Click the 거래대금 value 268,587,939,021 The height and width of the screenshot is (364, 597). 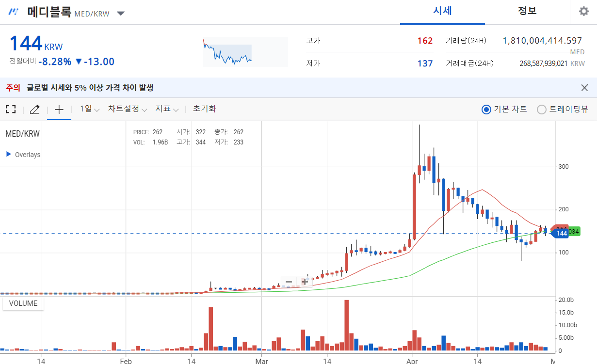(x=543, y=63)
